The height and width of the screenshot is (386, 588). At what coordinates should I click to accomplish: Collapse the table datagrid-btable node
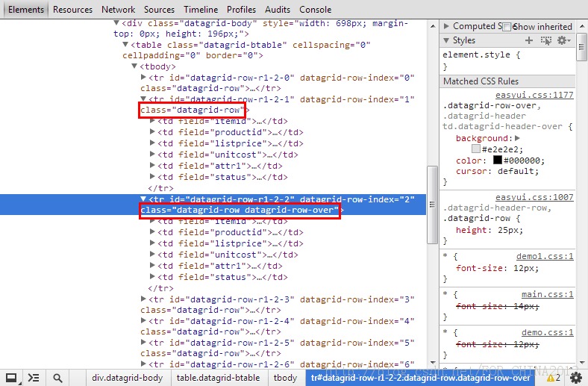click(125, 45)
